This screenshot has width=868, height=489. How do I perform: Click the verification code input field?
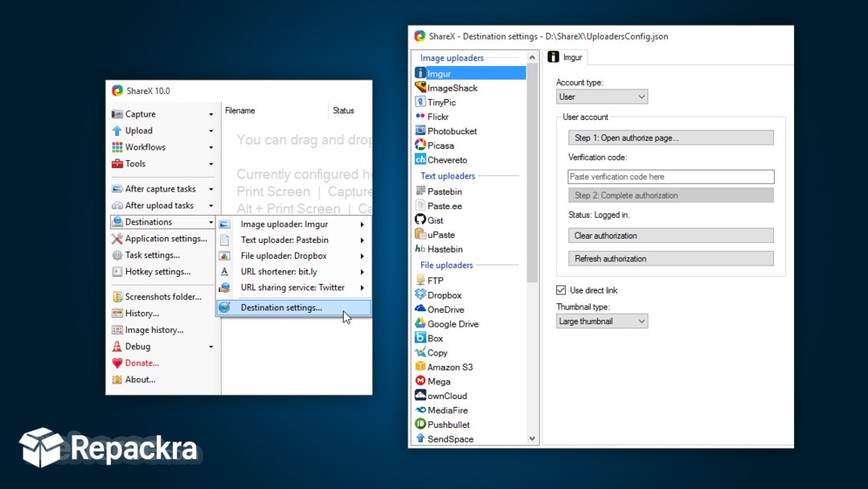coord(671,177)
